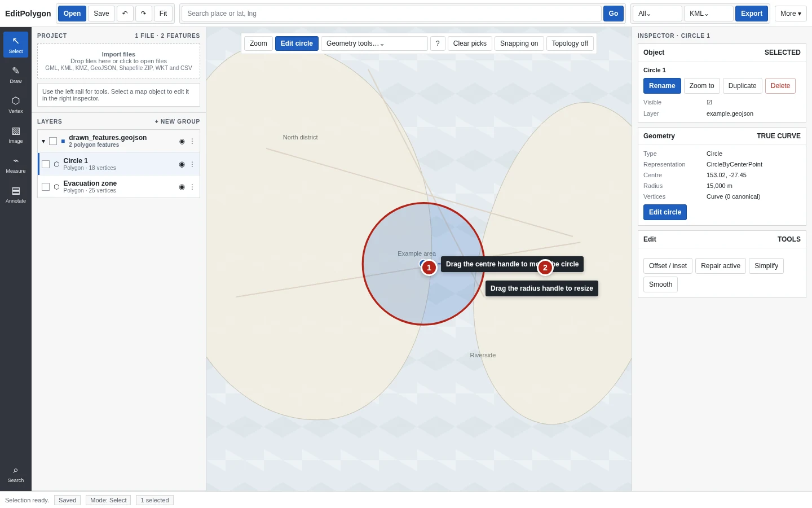Click Go to search place
The height and width of the screenshot is (508, 812).
614,14
